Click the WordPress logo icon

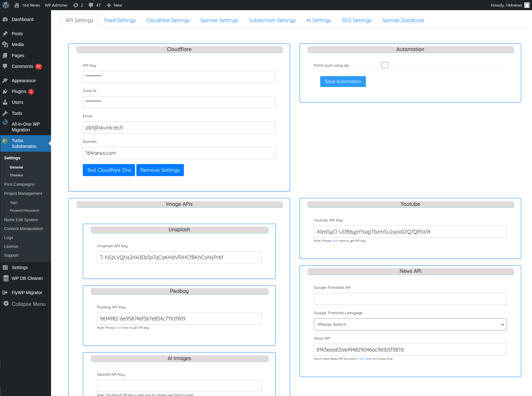(6, 5)
